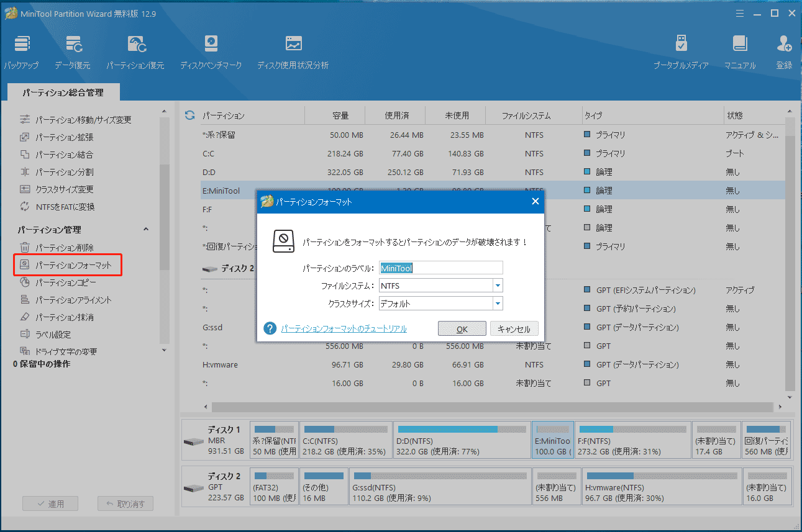Click the sidebar scroll-down arrow
The image size is (802, 532).
point(164,350)
